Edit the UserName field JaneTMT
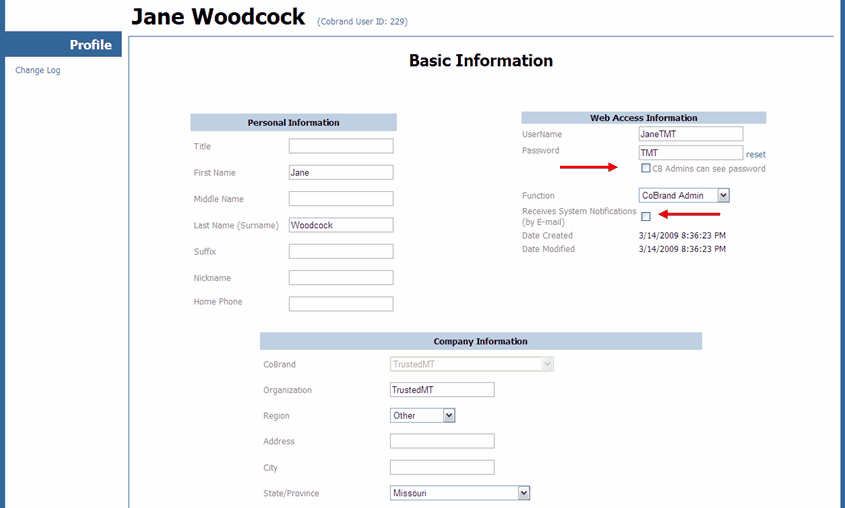Viewport: 845px width, 508px height. point(691,134)
